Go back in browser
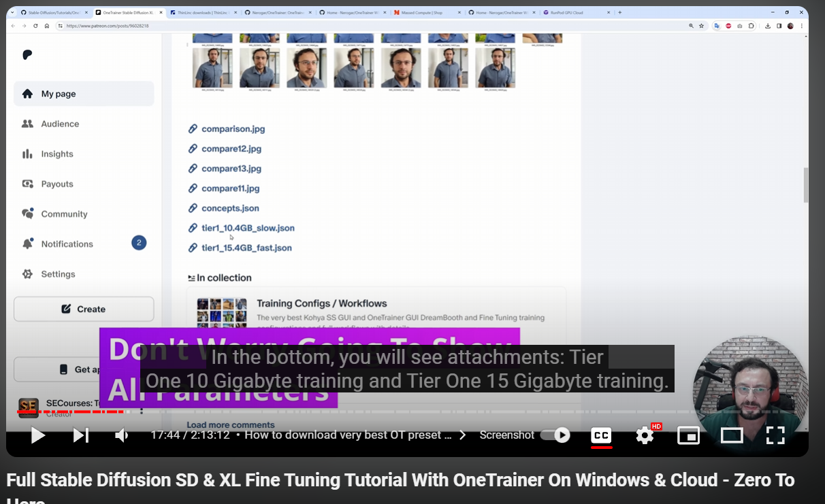Screen dimensions: 825x504 tap(13, 26)
